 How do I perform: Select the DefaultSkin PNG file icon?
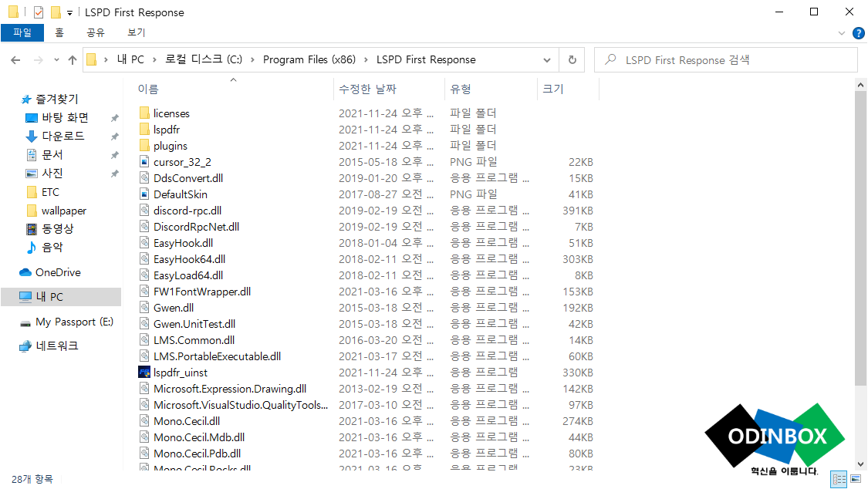144,194
